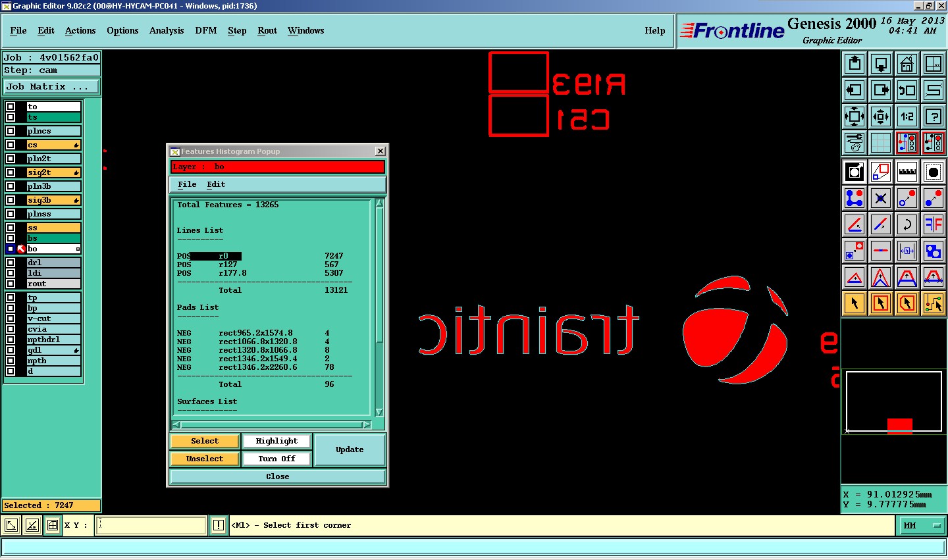Toggle the checkbox for layer v-cut

point(11,318)
